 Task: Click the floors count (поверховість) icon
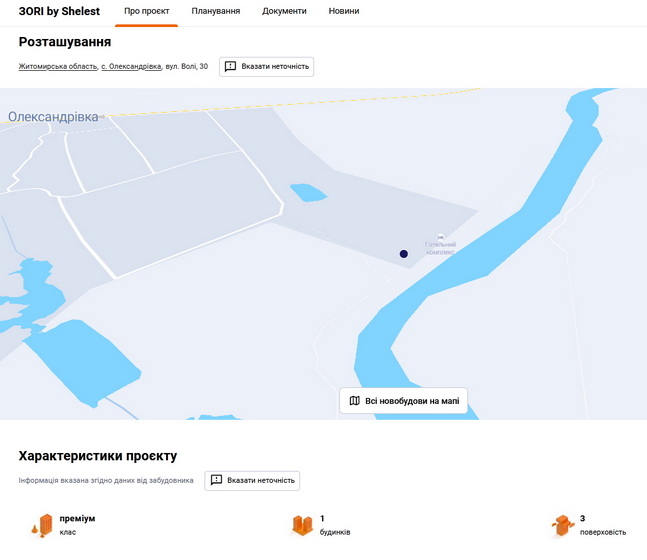click(x=562, y=525)
